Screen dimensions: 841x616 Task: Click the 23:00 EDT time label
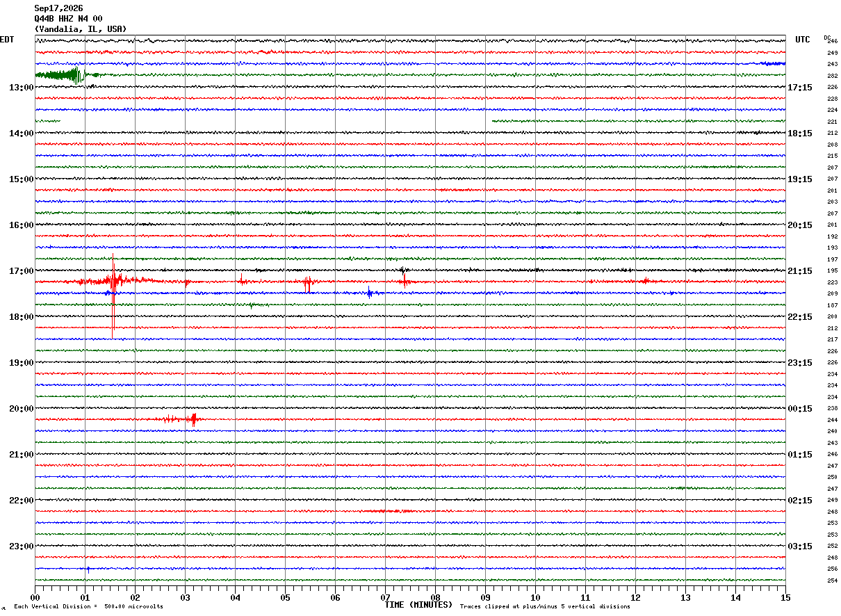pos(22,546)
